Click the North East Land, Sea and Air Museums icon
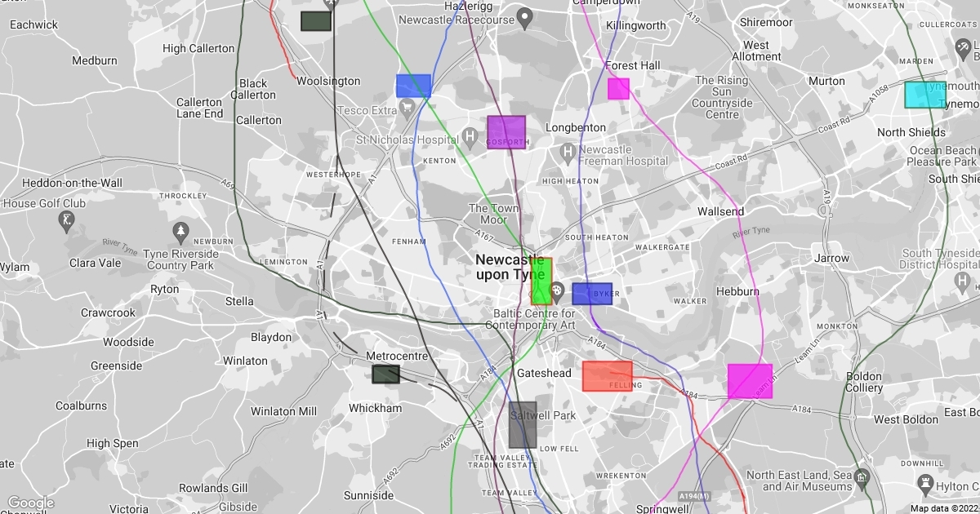The height and width of the screenshot is (514, 980). click(862, 477)
